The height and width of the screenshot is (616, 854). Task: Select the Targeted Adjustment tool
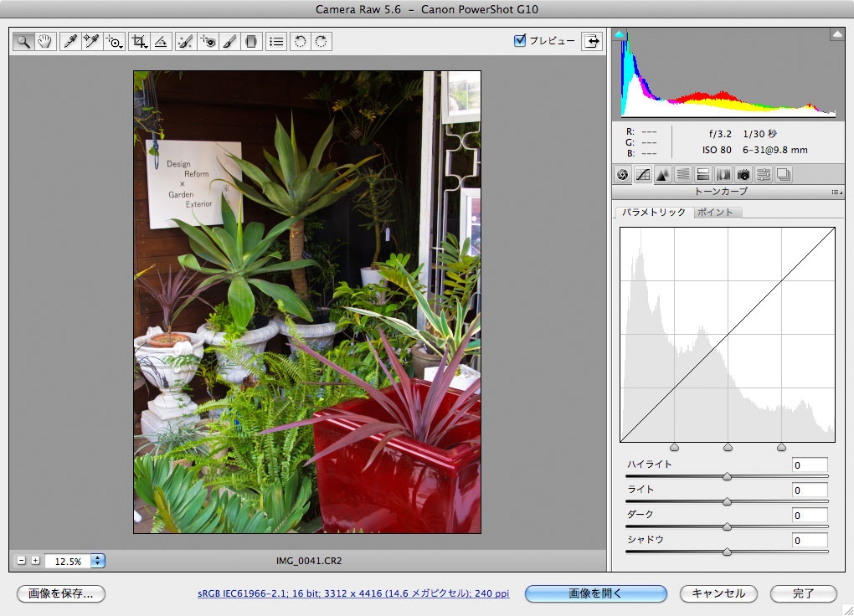tap(115, 41)
